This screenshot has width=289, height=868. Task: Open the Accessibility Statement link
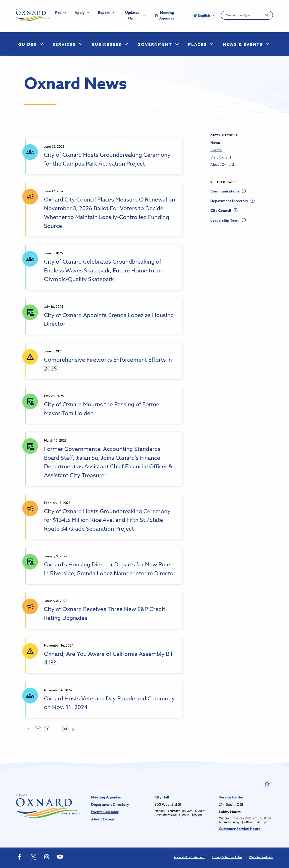[x=189, y=857]
